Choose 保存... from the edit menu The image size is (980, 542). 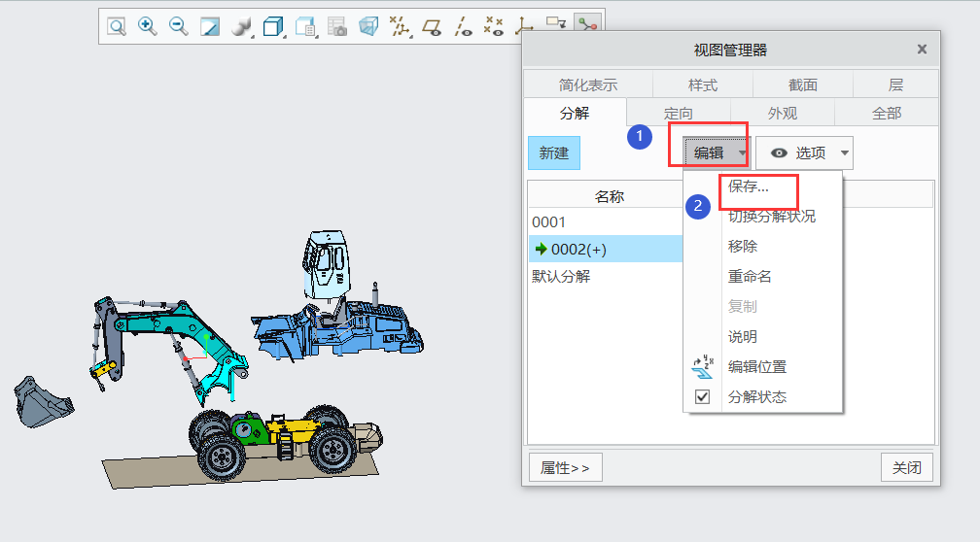pyautogui.click(x=749, y=186)
